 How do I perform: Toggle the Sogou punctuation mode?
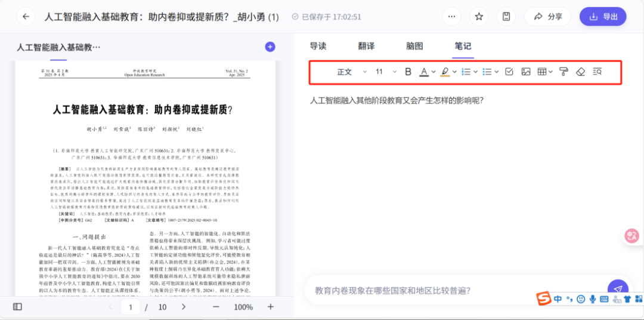569,300
